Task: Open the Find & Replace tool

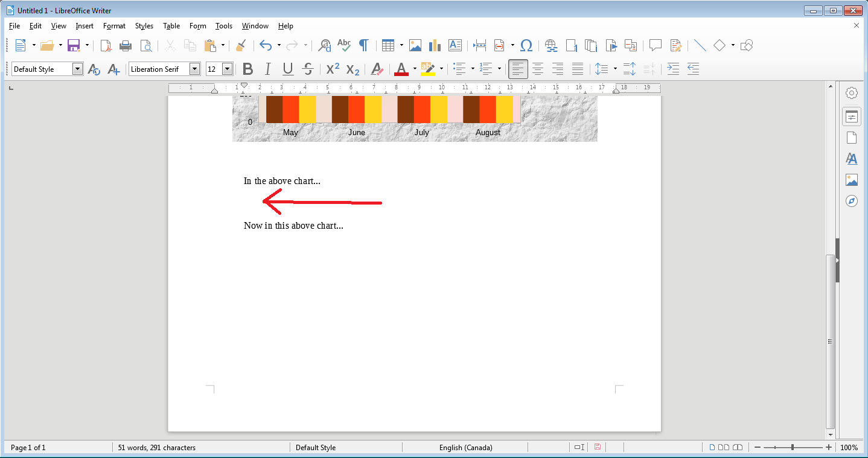Action: point(325,45)
